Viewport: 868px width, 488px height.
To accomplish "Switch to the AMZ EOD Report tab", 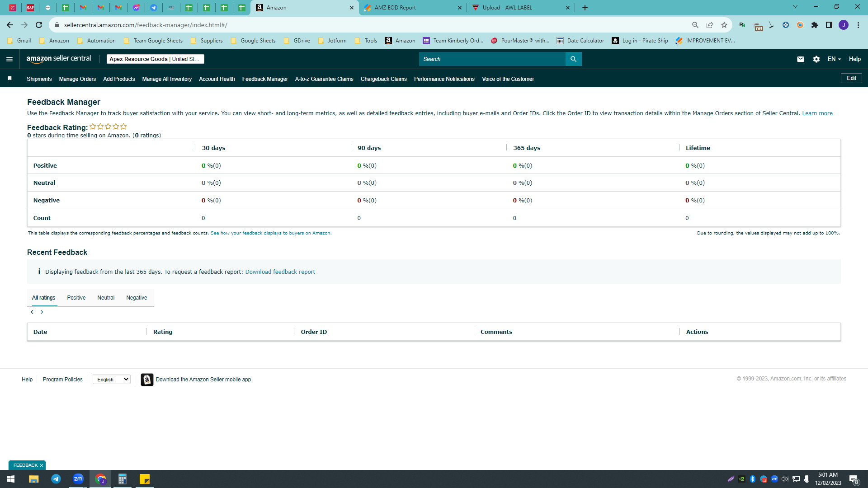I will coord(413,8).
